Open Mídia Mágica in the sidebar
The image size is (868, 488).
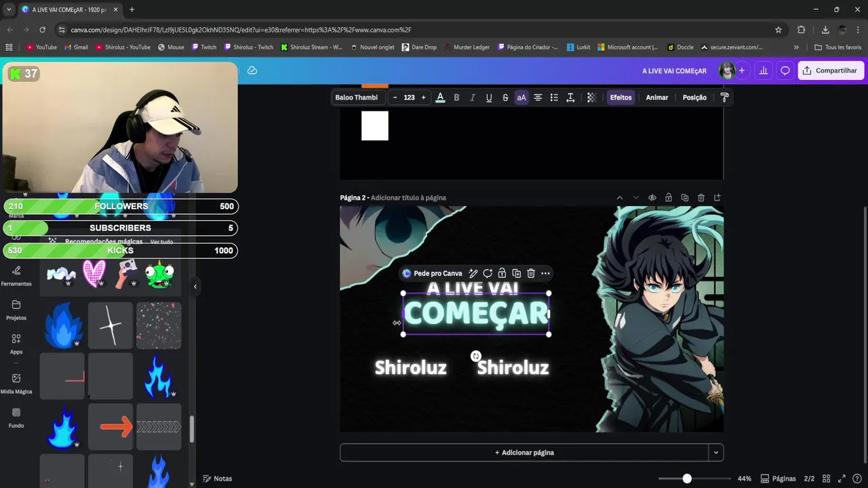point(16,384)
